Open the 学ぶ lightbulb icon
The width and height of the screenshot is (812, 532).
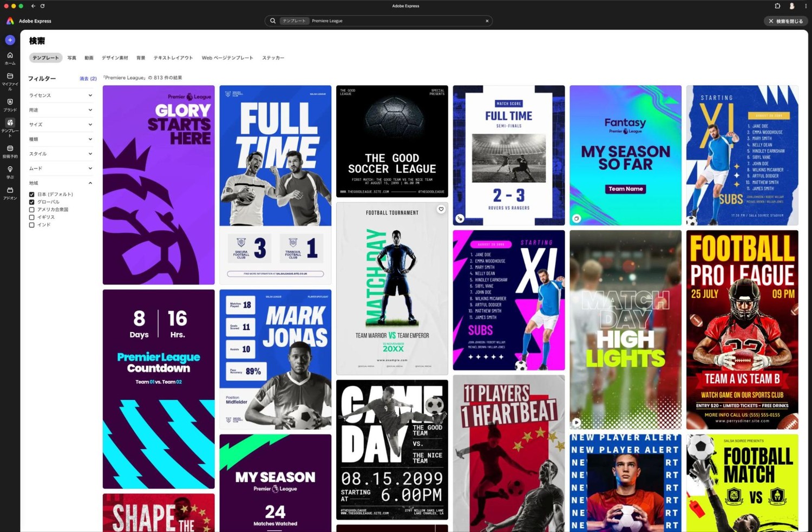click(10, 172)
